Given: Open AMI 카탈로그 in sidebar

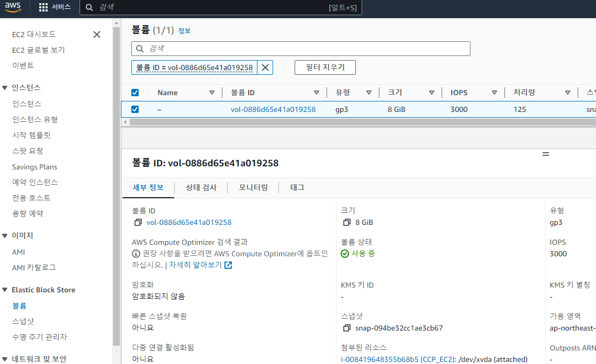Looking at the screenshot, I should (34, 268).
